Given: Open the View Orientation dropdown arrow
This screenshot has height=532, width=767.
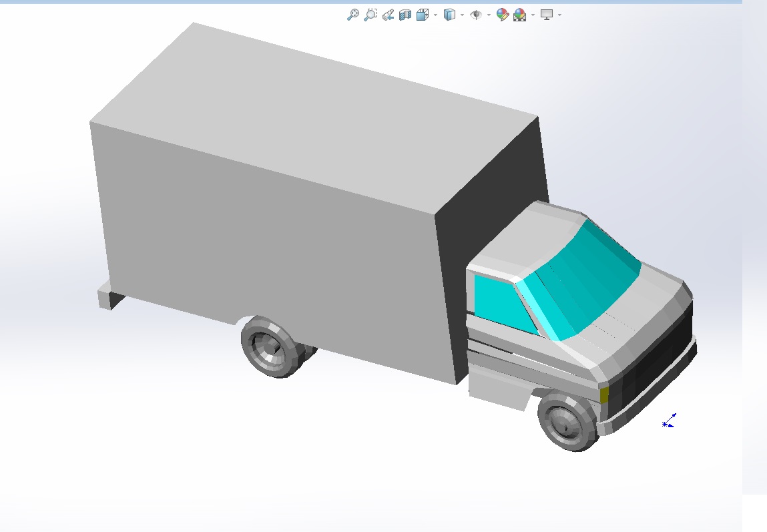Looking at the screenshot, I should 435,15.
